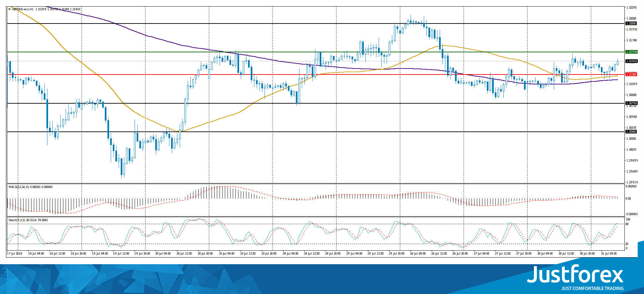This screenshot has height=294, width=644.
Task: Click the 26 Jul 12:00 time axis label
Action: click(439, 254)
